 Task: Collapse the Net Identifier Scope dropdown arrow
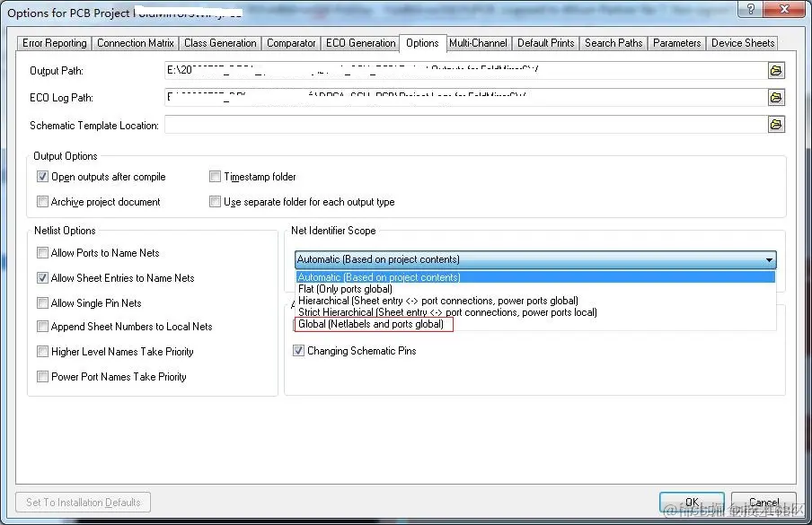point(769,259)
